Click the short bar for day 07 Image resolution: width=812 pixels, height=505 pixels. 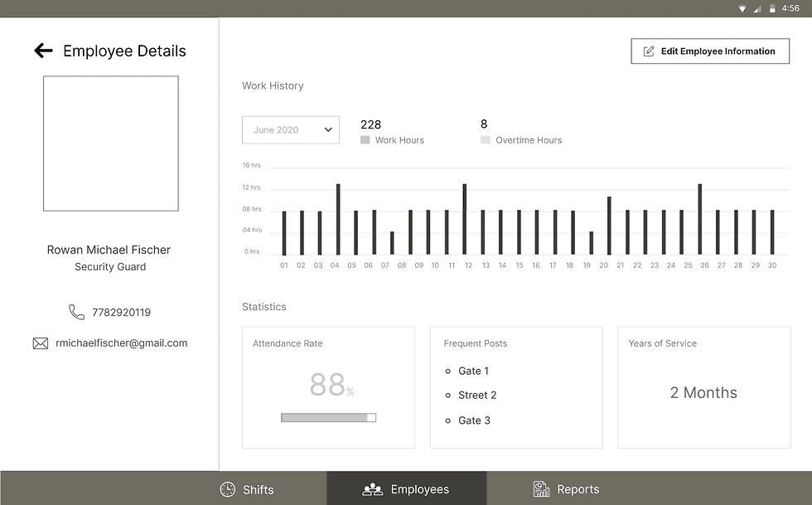[x=392, y=243]
